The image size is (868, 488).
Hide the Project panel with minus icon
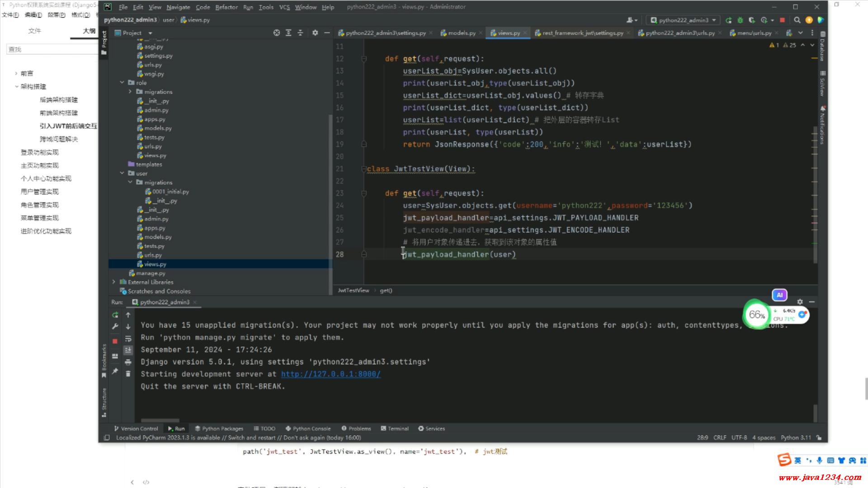(327, 33)
